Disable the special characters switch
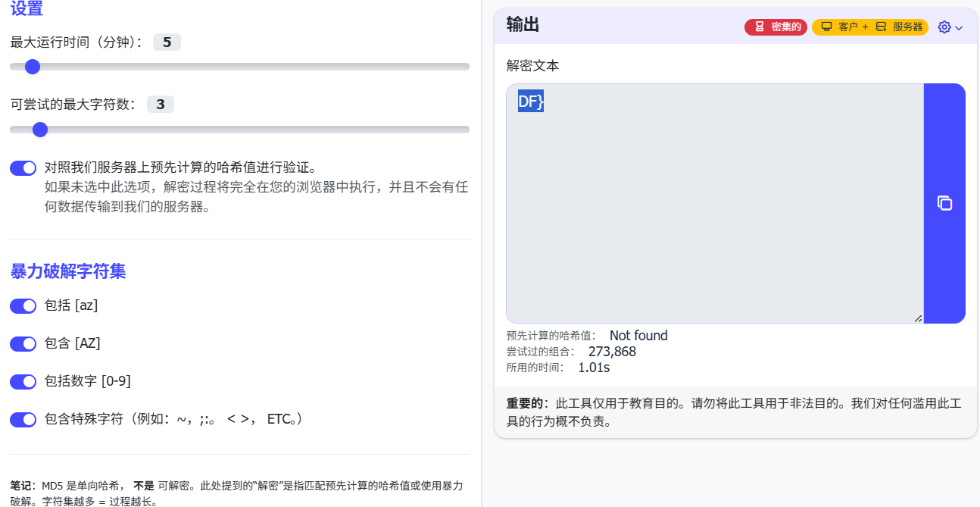Screen dimensions: 980x507 pos(23,420)
